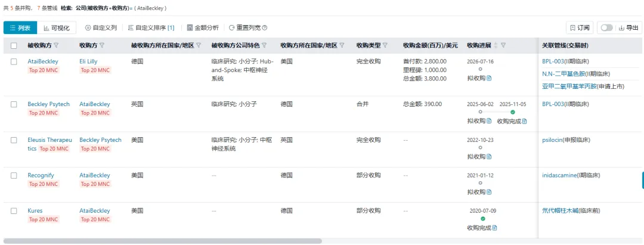Open AtaiBeckley link in 被收购方 column
This screenshot has height=245, width=644.
click(x=43, y=61)
